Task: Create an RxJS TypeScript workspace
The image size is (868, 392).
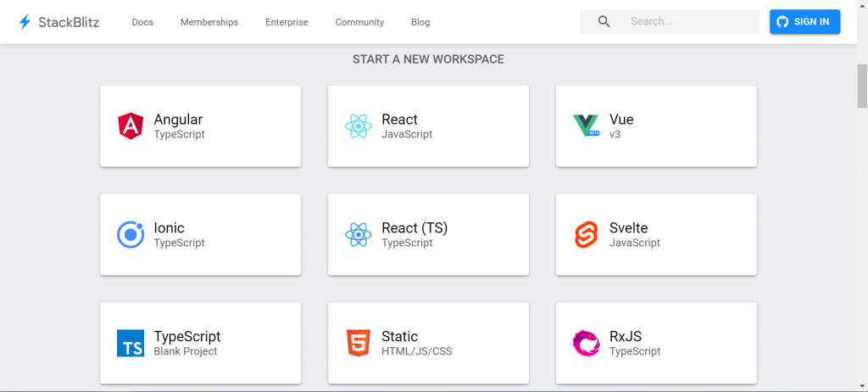Action: (656, 343)
